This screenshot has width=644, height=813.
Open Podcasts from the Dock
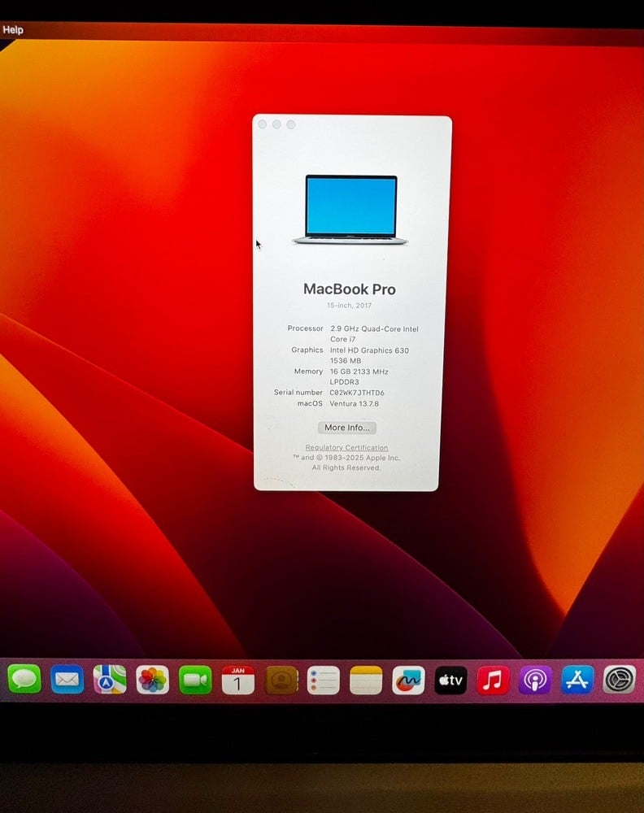point(535,680)
